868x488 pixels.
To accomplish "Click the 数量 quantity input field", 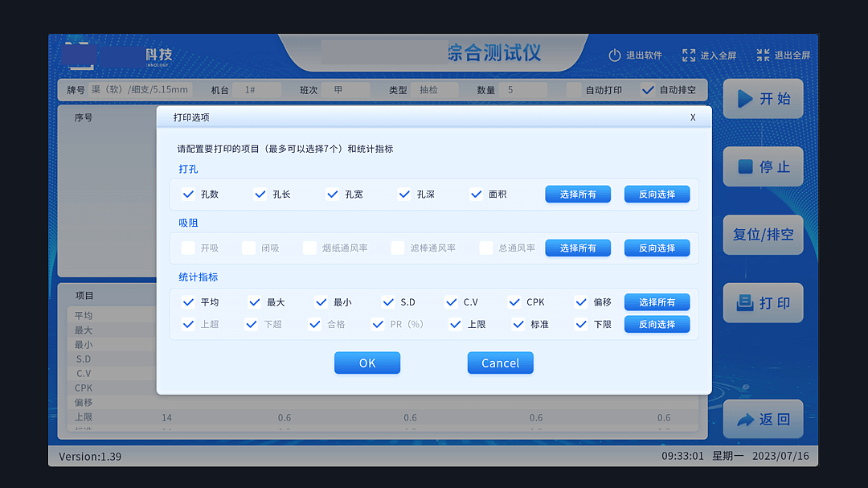I will click(x=522, y=90).
